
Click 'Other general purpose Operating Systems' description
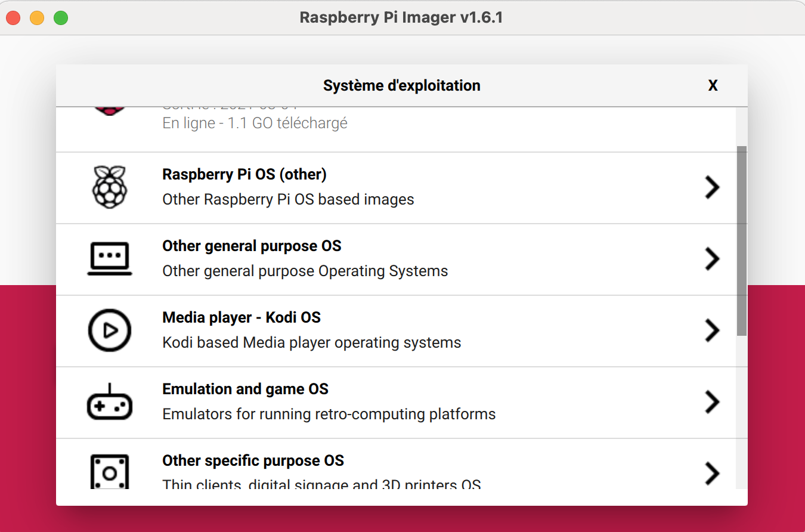tap(305, 271)
